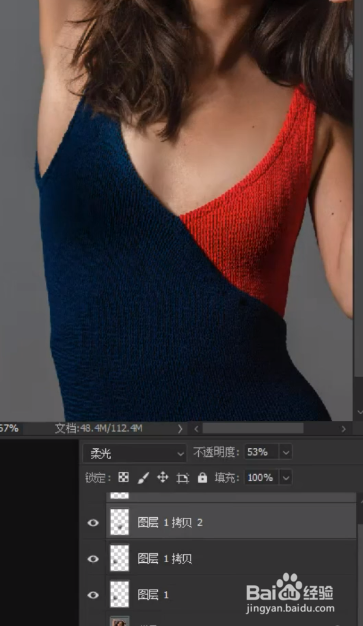Click document size text 文档:48.4M/112.4M
The image size is (363, 626).
click(98, 428)
